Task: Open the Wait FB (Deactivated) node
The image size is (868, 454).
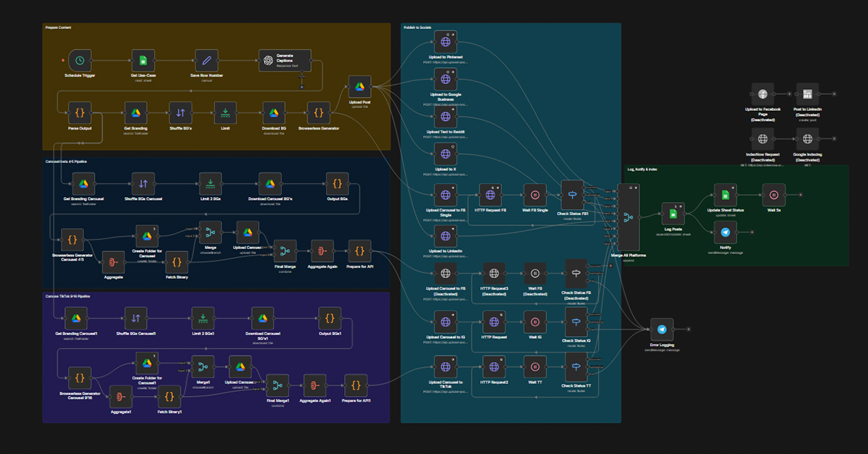Action: click(x=535, y=274)
